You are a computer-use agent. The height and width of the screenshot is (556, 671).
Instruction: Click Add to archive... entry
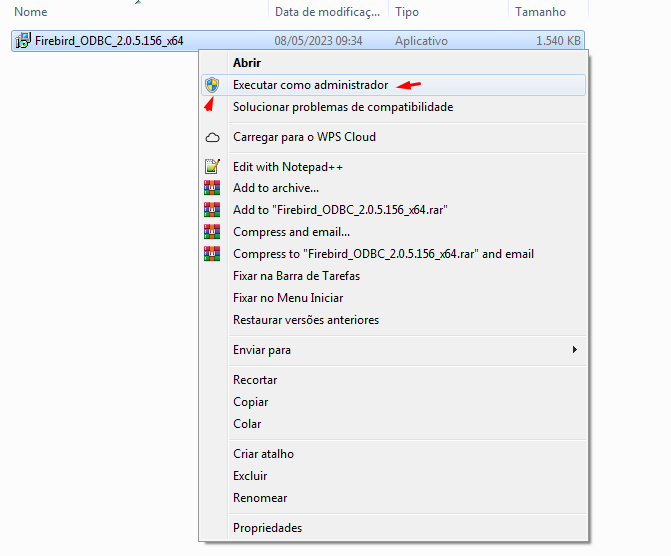coord(393,188)
